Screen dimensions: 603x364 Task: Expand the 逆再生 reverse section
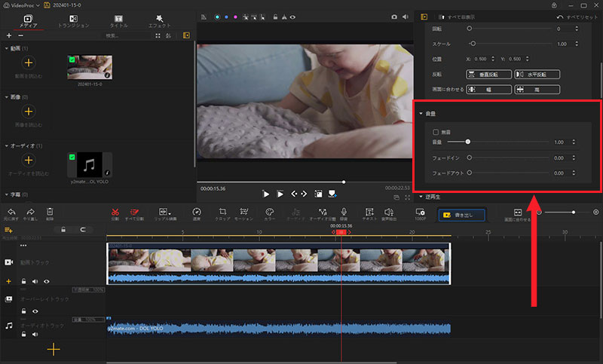[x=421, y=197]
